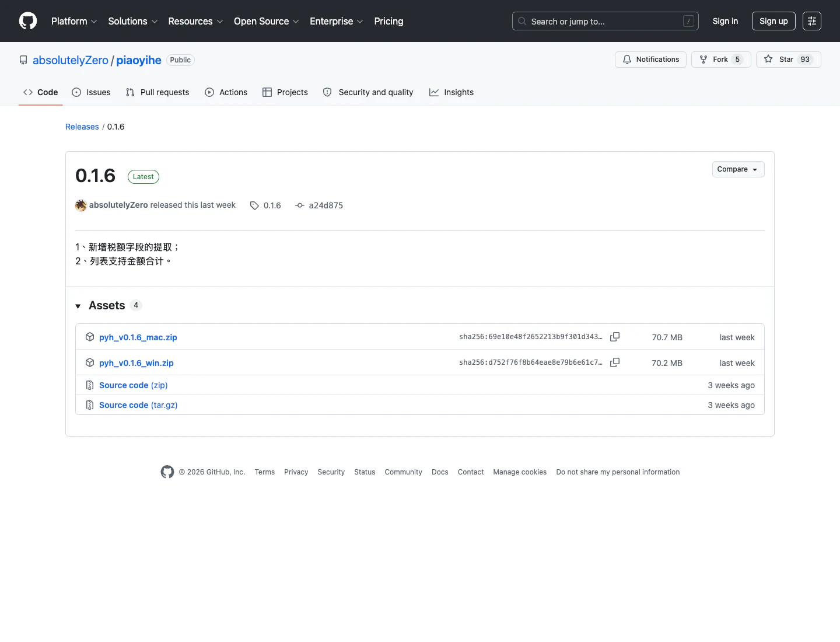Open the GitHub homepage logo
This screenshot has width=840, height=642.
[28, 21]
